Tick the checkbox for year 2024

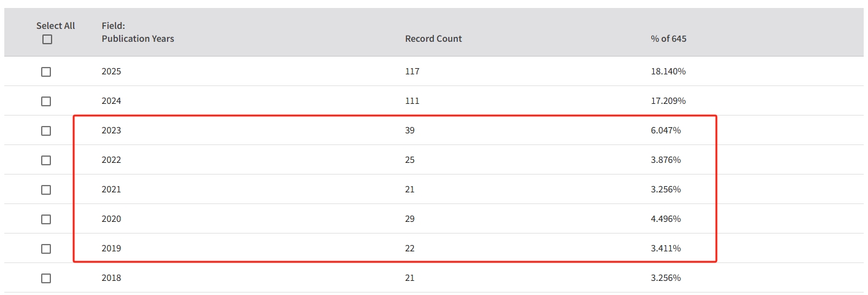click(46, 101)
